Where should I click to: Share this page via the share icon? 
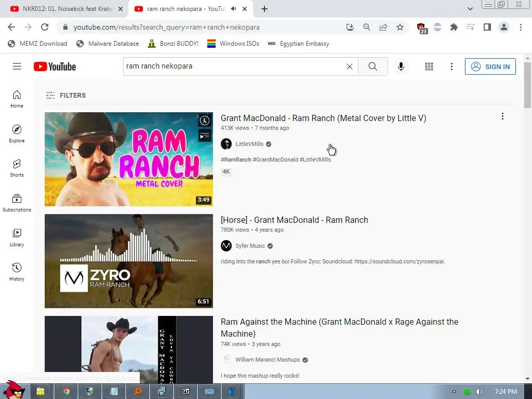coord(383,27)
